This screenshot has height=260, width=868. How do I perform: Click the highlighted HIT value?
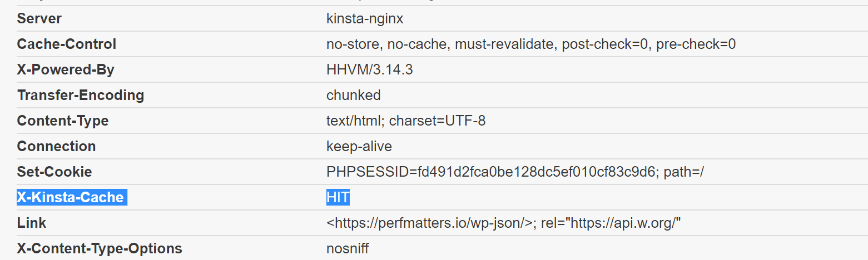click(x=338, y=197)
